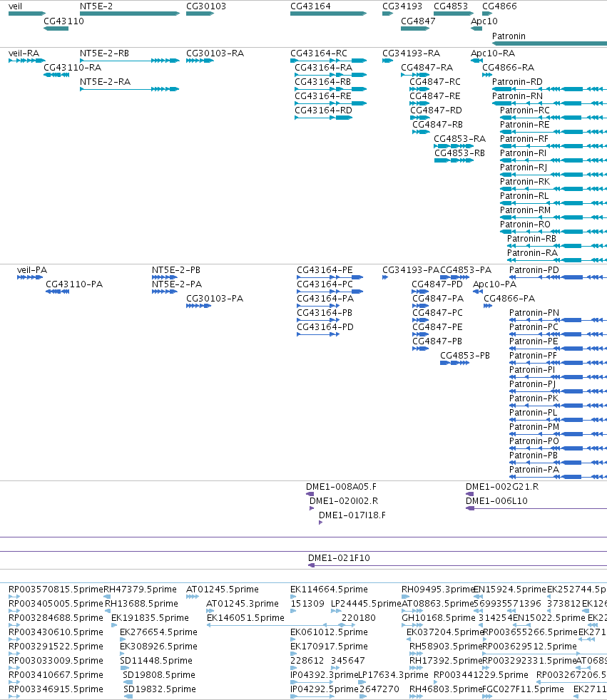Screen dimensions: 607x700
Task: Click the DME1-006L10 clone label
Action: click(x=496, y=501)
